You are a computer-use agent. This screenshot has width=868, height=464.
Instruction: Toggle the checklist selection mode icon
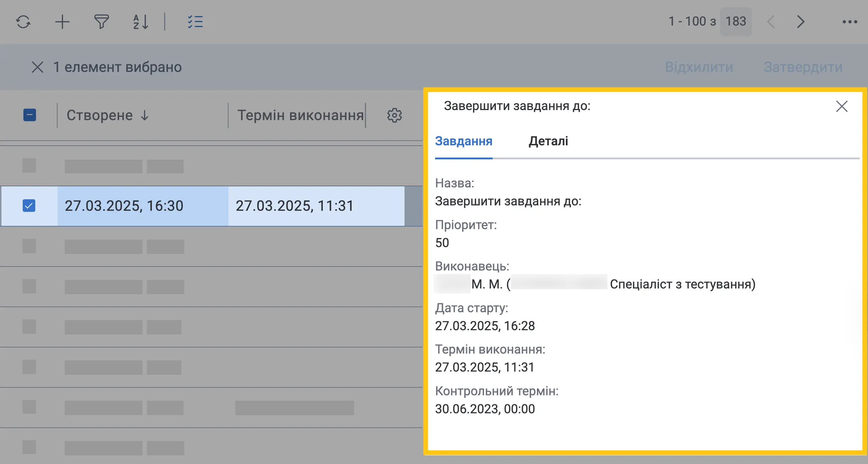click(195, 22)
